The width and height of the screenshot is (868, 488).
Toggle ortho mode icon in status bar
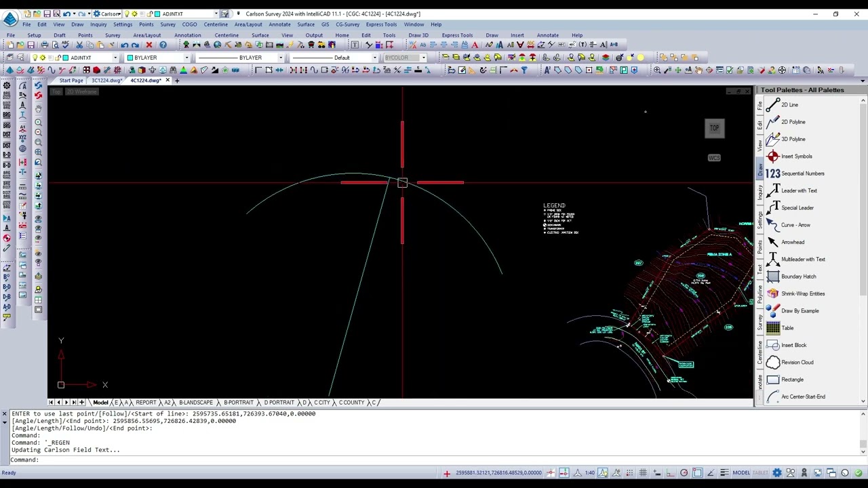click(670, 472)
